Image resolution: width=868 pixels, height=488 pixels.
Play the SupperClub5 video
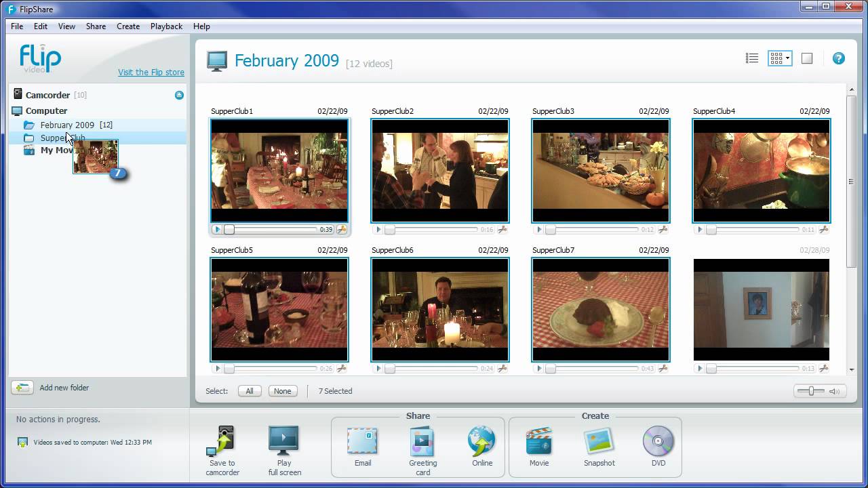(217, 369)
